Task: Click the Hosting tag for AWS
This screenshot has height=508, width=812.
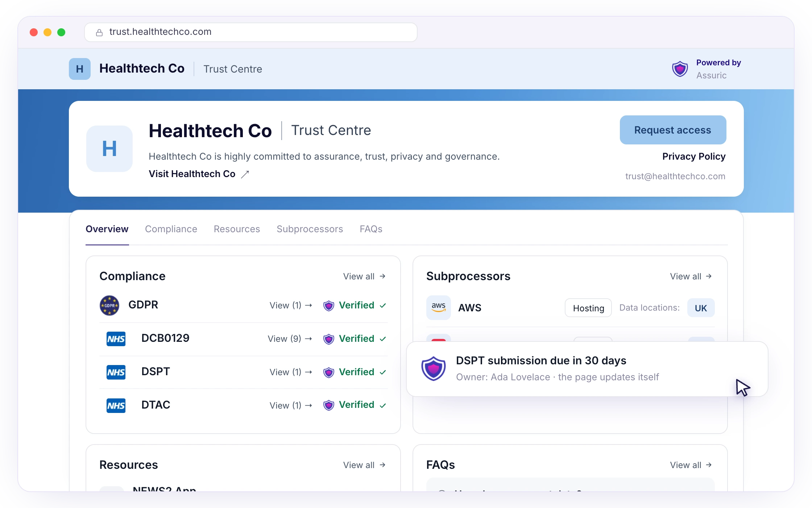Action: [588, 308]
